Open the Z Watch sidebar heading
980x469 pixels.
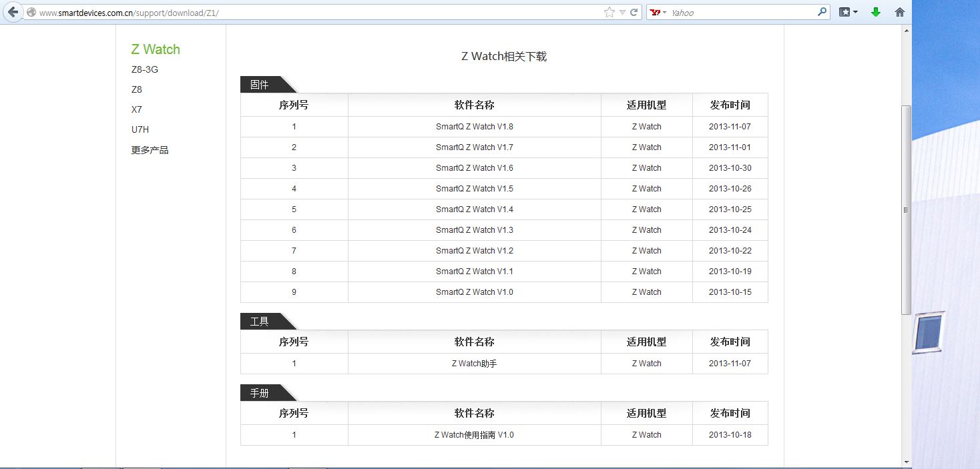coord(156,49)
